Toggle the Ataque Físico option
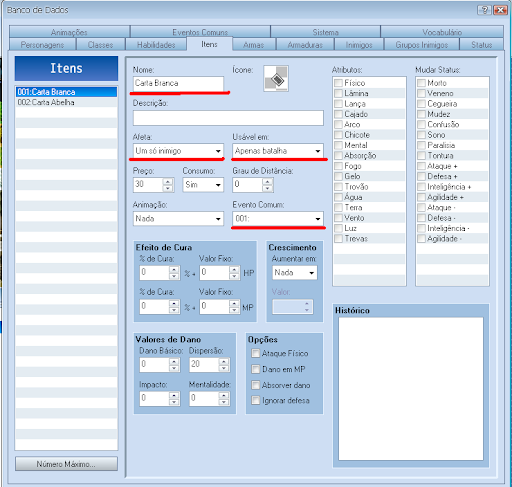The width and height of the screenshot is (512, 487). tap(256, 353)
